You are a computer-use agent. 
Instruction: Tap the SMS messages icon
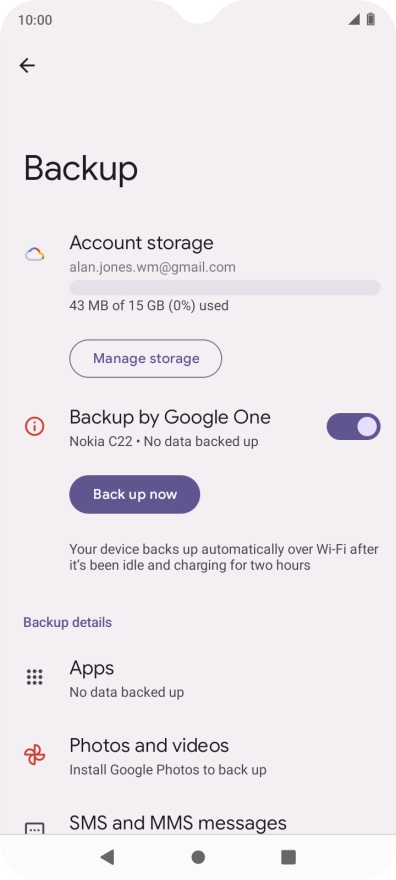click(x=35, y=828)
